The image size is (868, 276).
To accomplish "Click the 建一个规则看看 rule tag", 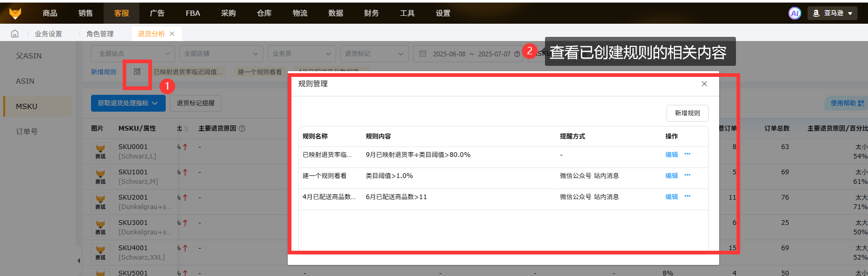I will (260, 72).
